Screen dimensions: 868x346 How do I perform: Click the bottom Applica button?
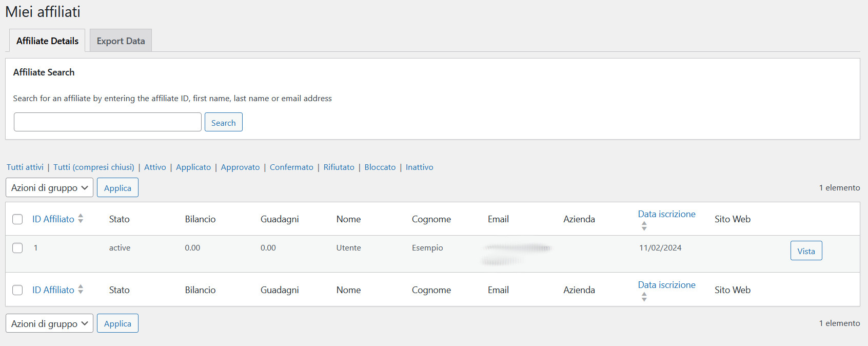click(x=117, y=323)
